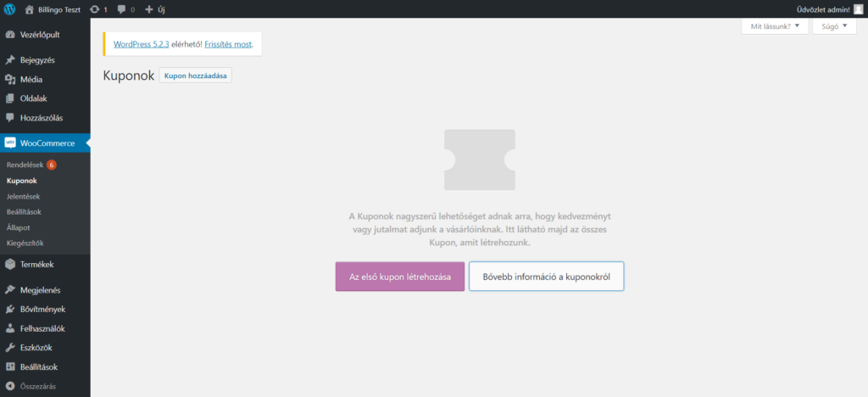Image resolution: width=868 pixels, height=397 pixels.
Task: Click the Kuponok page heading
Action: point(129,75)
